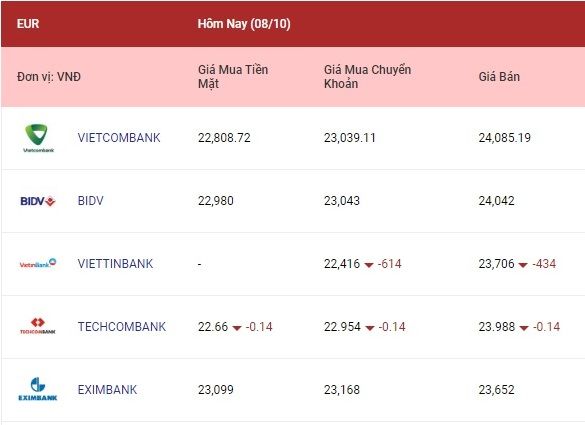Click the Hôm Nay (08/10) header

244,24
